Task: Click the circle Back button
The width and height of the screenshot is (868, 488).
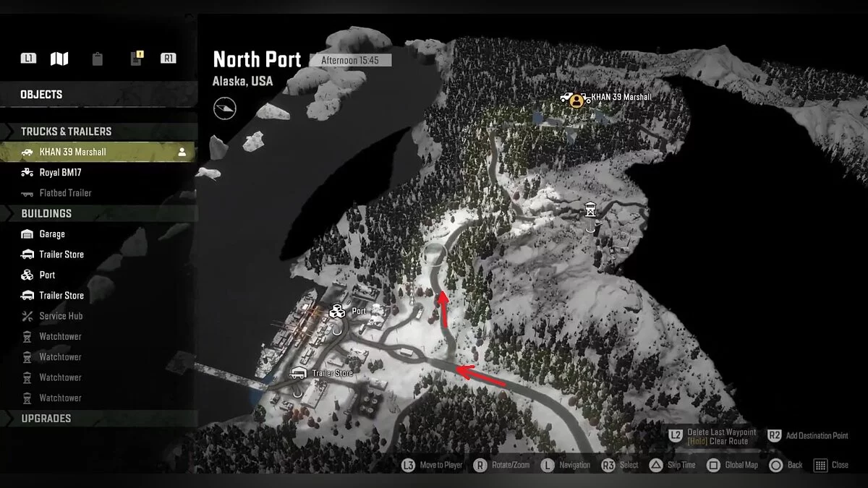Action: click(786, 465)
